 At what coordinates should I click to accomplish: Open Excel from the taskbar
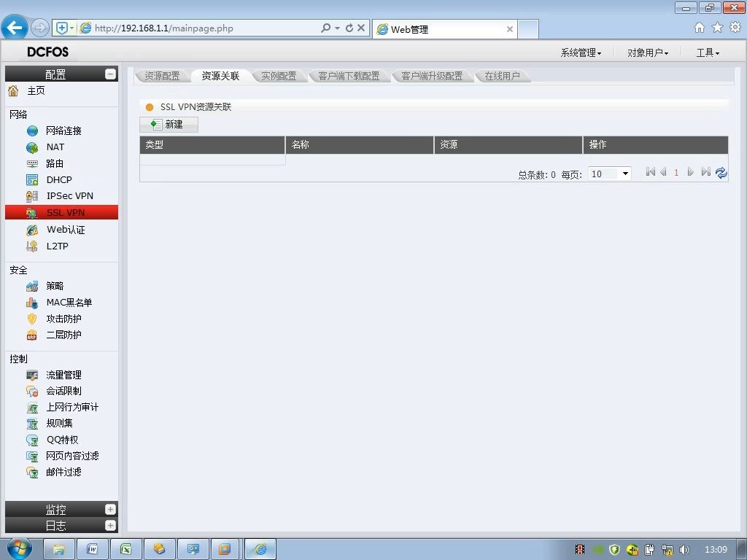point(125,549)
